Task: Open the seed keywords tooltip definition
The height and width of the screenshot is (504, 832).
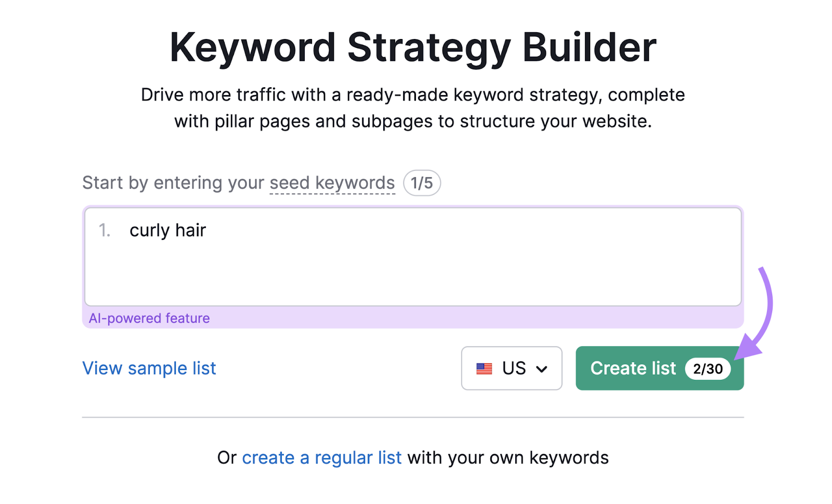Action: (x=331, y=182)
